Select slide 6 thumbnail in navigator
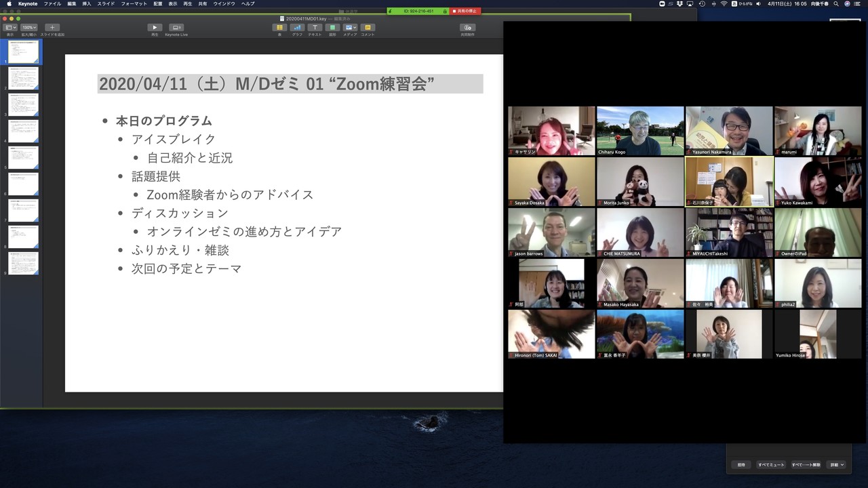 click(x=23, y=184)
